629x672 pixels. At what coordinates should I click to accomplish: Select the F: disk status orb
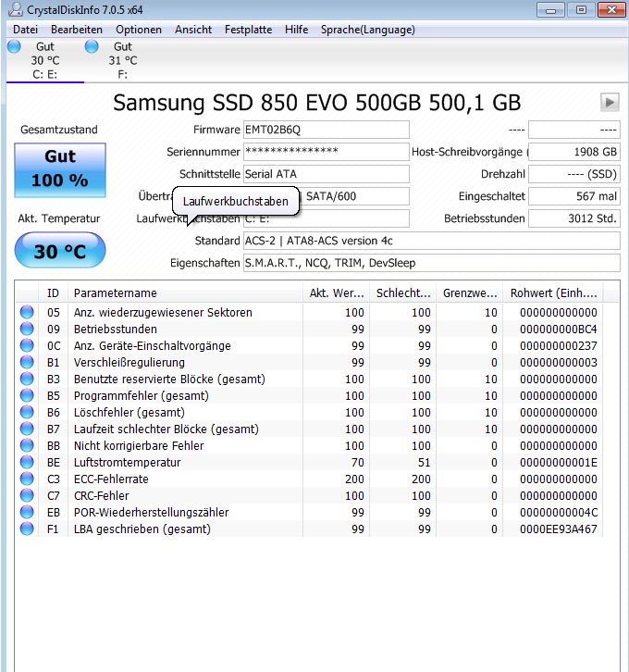tap(92, 46)
